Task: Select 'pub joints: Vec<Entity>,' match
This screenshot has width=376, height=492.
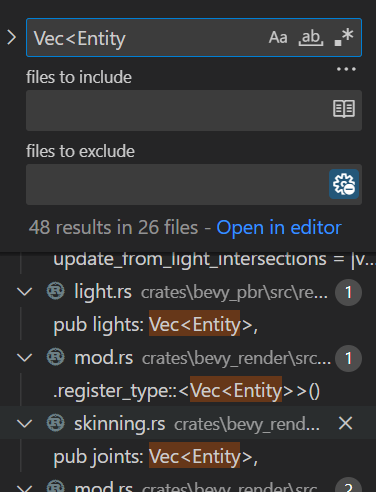Action: click(156, 457)
